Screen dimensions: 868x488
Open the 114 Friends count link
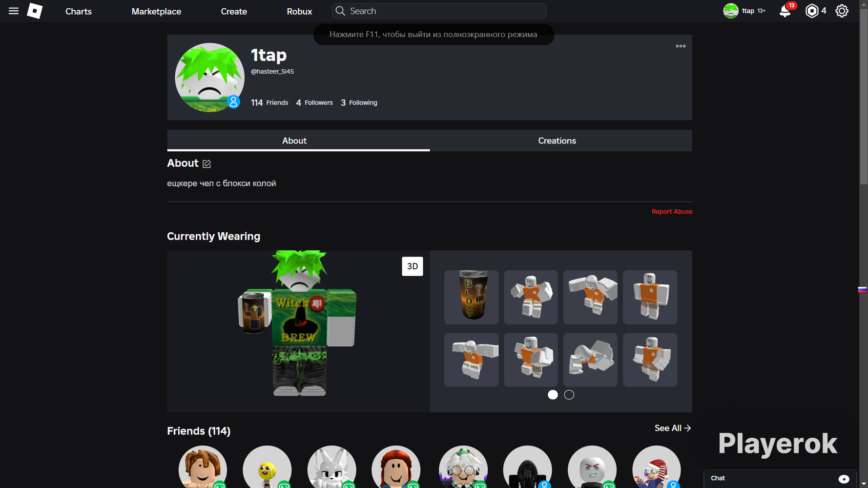pyautogui.click(x=269, y=102)
